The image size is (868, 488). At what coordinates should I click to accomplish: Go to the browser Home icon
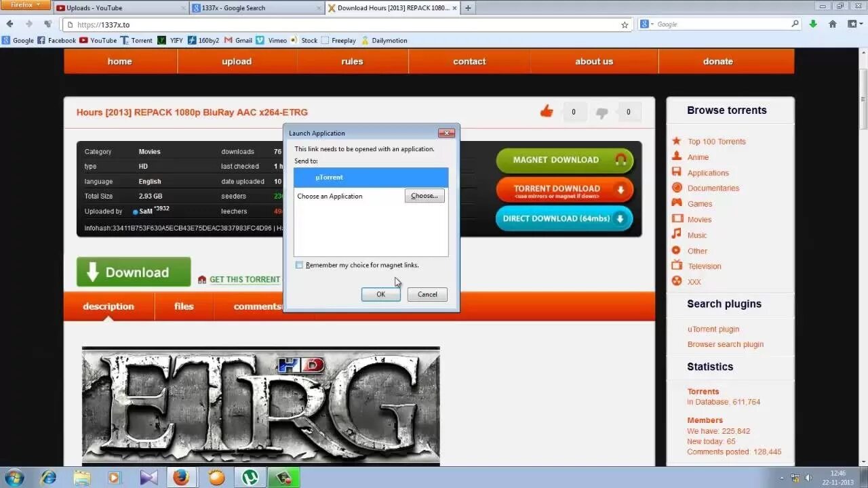(833, 24)
